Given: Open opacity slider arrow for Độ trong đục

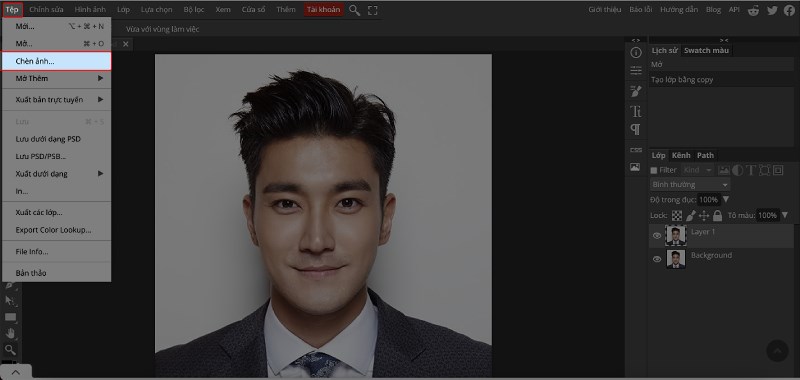Looking at the screenshot, I should point(726,199).
